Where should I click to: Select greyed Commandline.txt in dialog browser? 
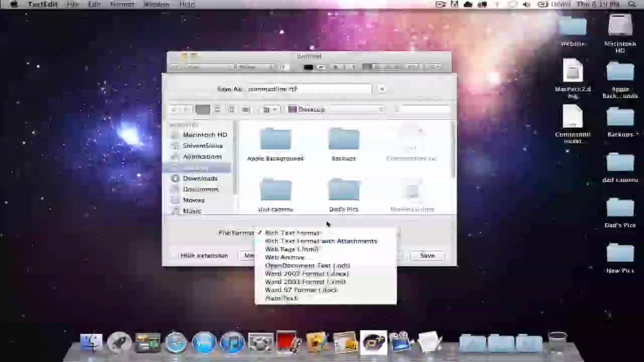[412, 145]
